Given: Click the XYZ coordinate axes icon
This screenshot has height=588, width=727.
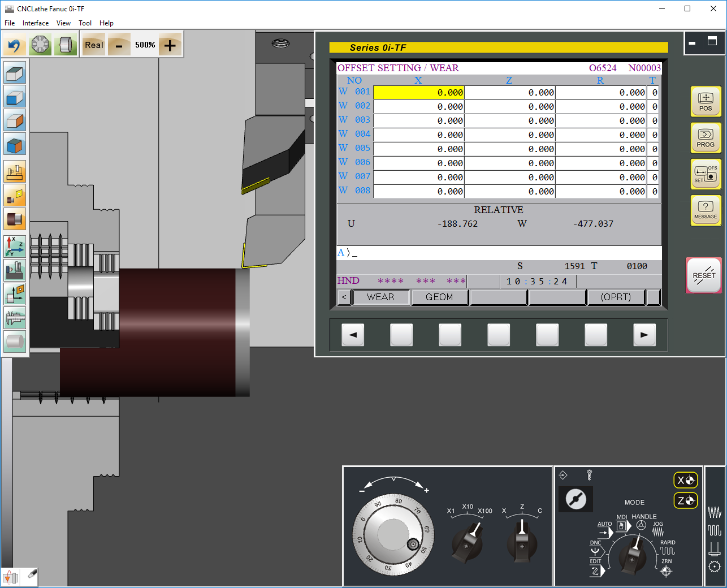Looking at the screenshot, I should [15, 246].
